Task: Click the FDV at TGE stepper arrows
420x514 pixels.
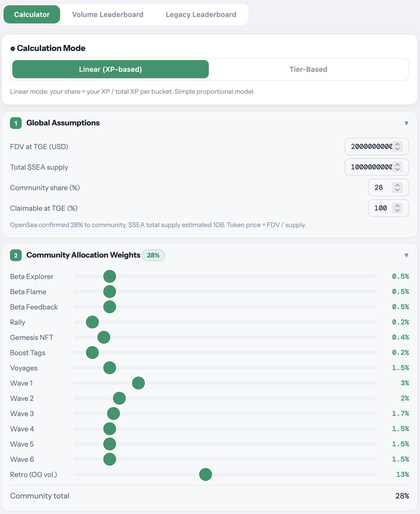Action: coord(398,146)
